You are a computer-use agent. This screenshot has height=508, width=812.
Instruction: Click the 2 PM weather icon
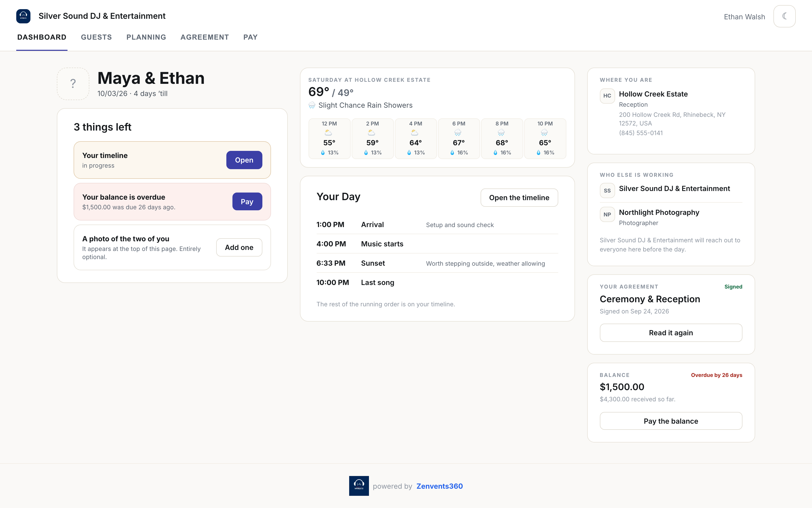point(371,133)
